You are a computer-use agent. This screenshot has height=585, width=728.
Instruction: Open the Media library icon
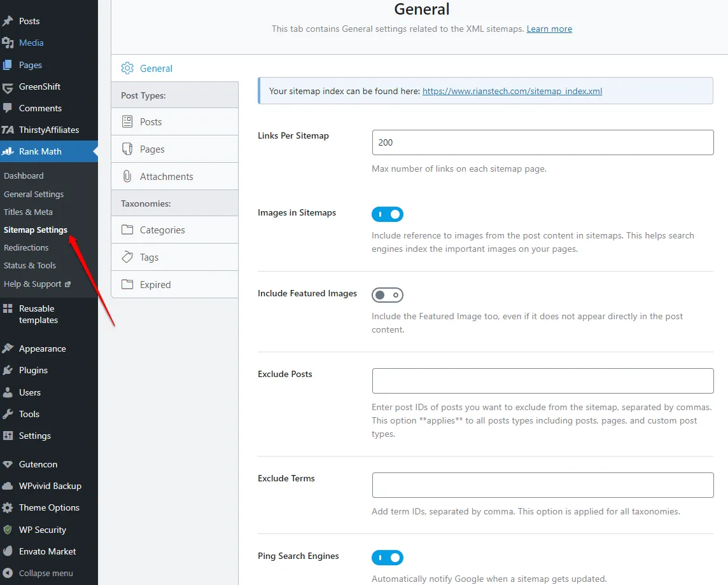(x=9, y=43)
